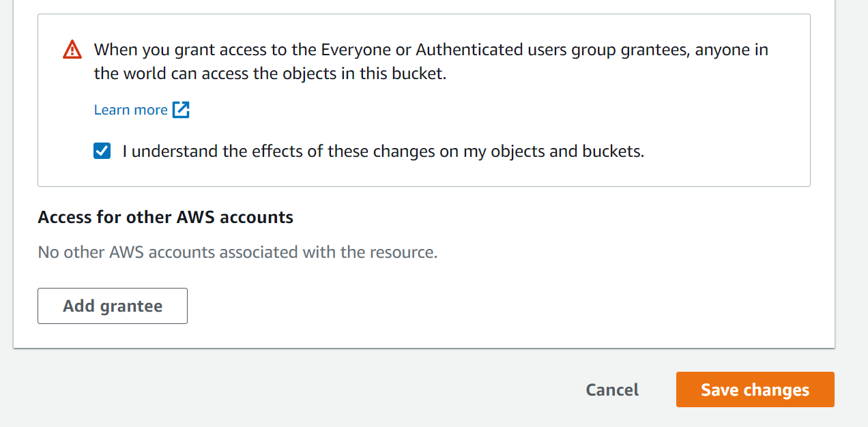
Task: Click the "I understand the effects" label text
Action: pyautogui.click(x=383, y=151)
